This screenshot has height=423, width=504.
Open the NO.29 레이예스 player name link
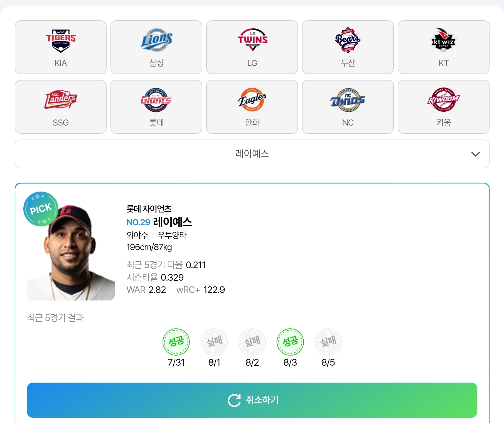[159, 222]
